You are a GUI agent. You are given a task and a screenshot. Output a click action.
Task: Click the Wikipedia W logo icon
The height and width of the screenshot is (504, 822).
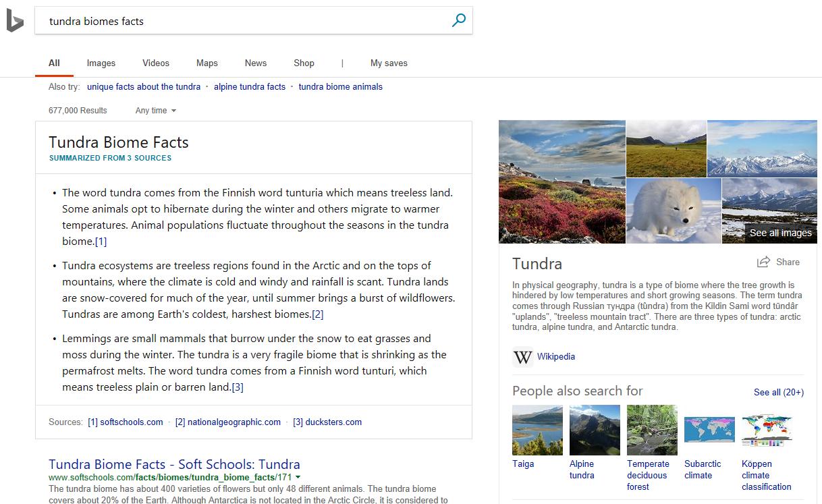(x=522, y=357)
